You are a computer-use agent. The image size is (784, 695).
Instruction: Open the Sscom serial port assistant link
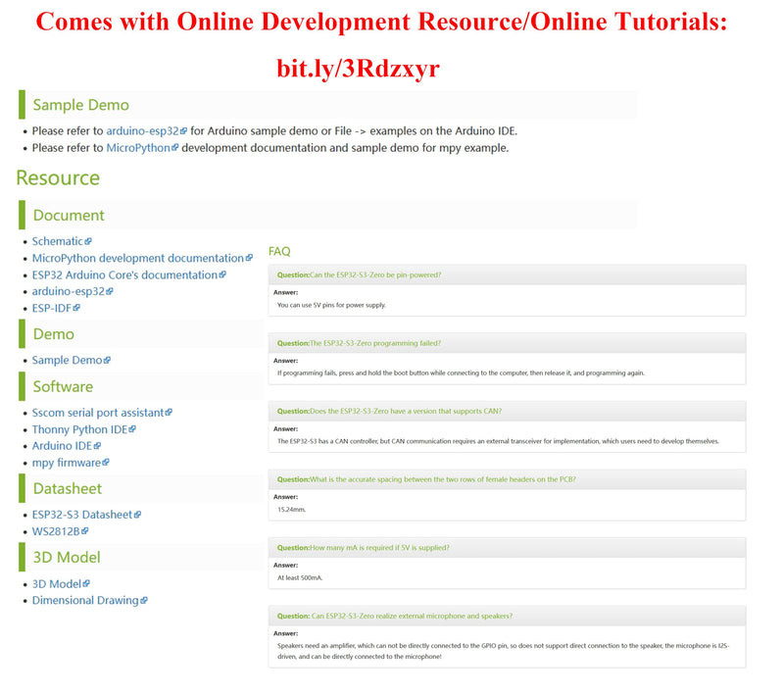pyautogui.click(x=97, y=413)
